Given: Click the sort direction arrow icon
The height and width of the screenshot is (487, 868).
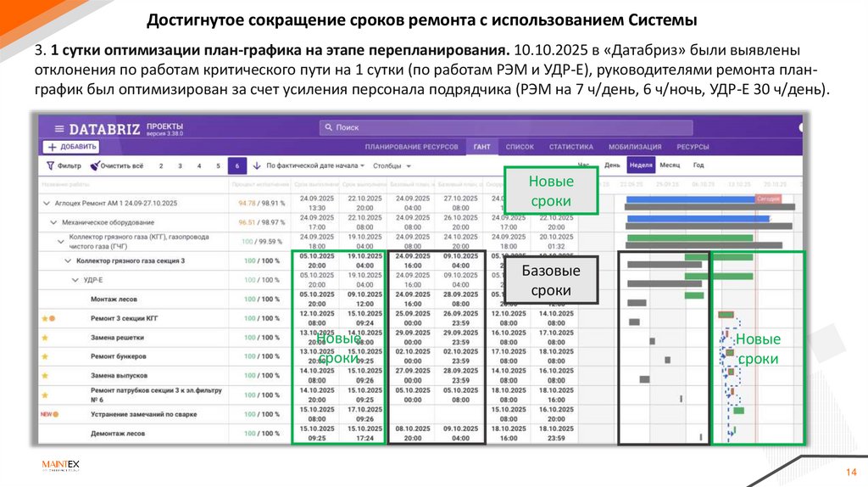Looking at the screenshot, I should tap(257, 165).
